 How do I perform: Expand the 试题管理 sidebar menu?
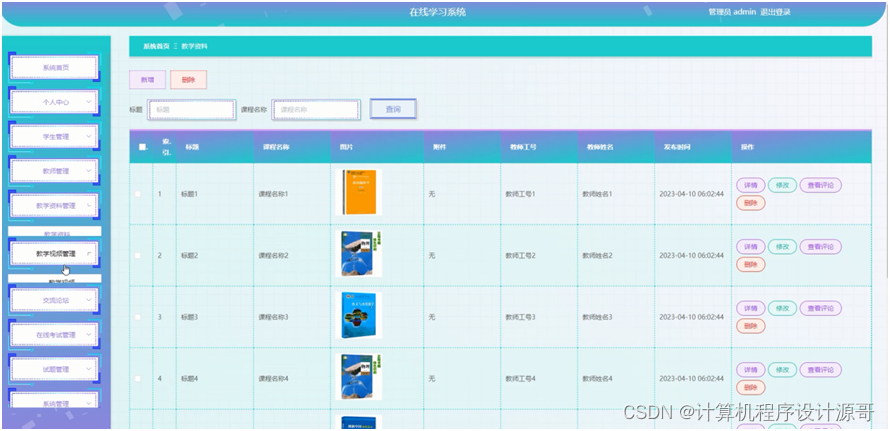coord(54,369)
